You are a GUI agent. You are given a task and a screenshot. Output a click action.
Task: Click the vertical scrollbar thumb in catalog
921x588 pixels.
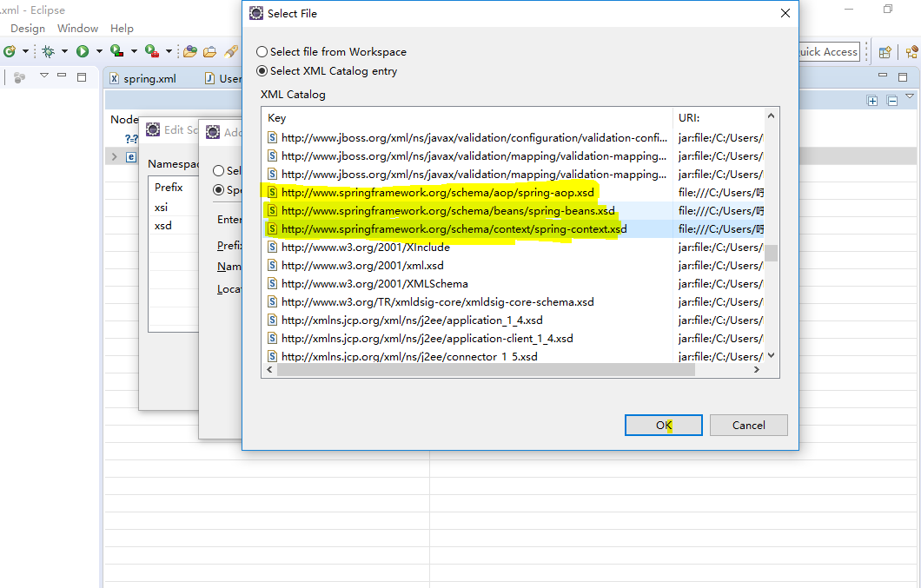pos(772,253)
